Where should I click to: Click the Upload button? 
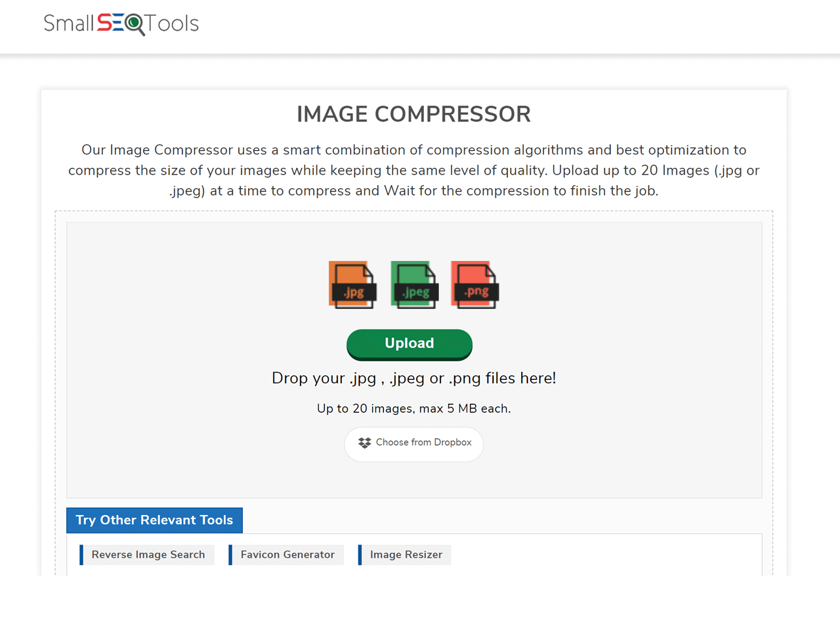coord(409,343)
